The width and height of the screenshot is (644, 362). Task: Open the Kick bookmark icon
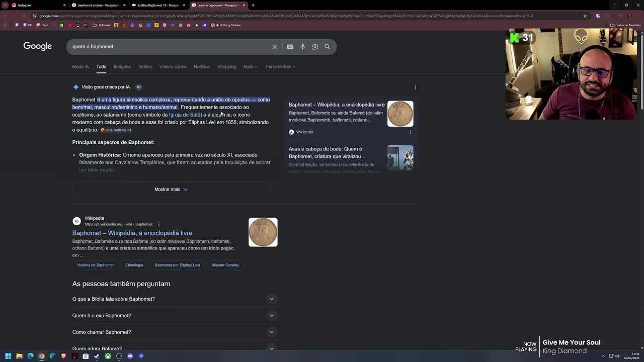tap(62, 25)
